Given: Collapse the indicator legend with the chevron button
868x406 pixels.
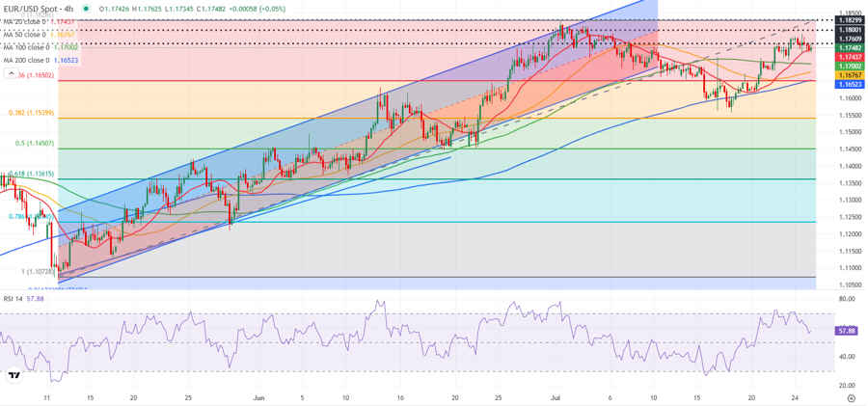Looking at the screenshot, I should coord(11,73).
